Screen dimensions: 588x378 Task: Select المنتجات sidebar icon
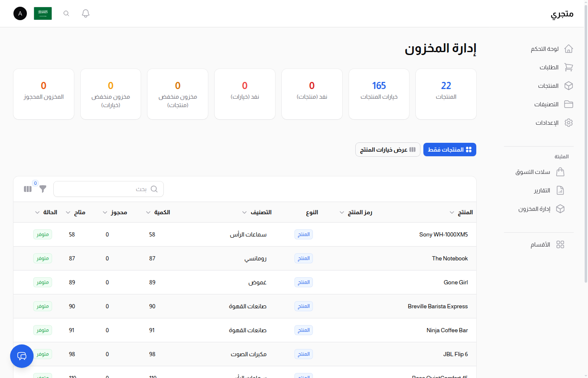[569, 85]
